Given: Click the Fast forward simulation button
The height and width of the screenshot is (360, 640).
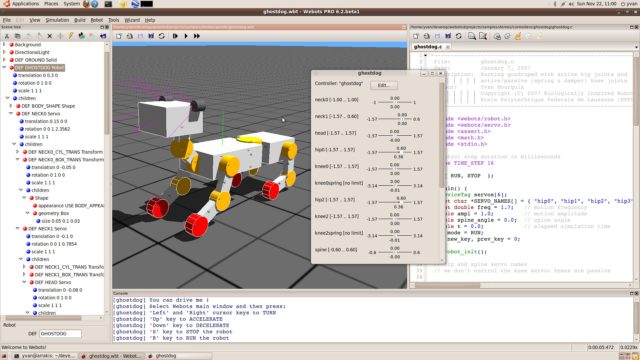Looking at the screenshot, I should click(197, 36).
